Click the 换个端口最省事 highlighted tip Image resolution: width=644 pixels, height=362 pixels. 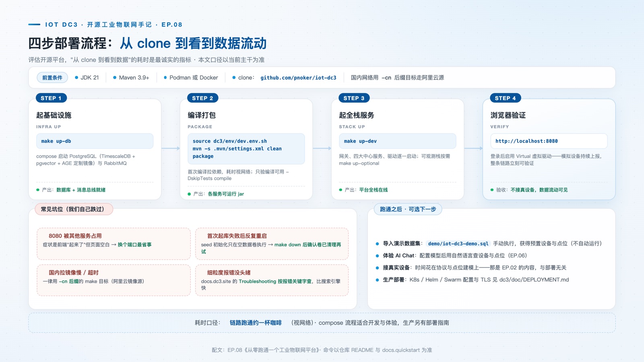[x=134, y=245]
